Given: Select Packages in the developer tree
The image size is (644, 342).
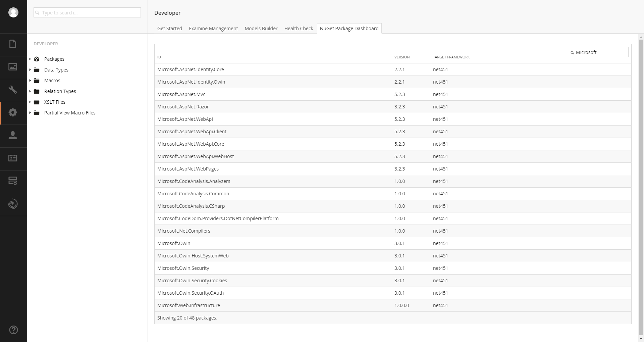Looking at the screenshot, I should click(54, 59).
